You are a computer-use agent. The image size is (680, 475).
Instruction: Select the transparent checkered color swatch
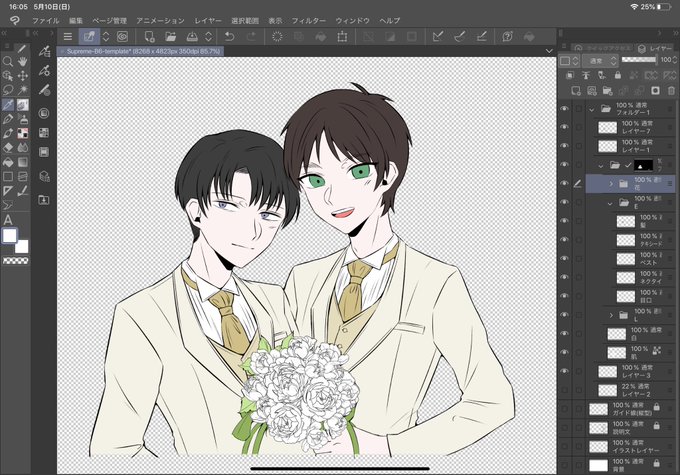16,261
